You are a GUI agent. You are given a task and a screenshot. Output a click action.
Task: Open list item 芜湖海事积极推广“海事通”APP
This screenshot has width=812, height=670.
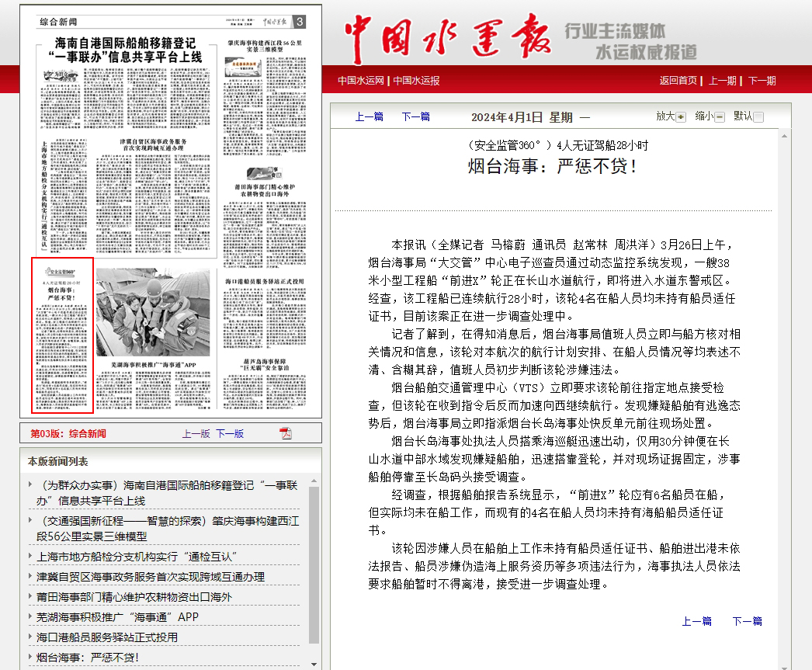pos(117,617)
